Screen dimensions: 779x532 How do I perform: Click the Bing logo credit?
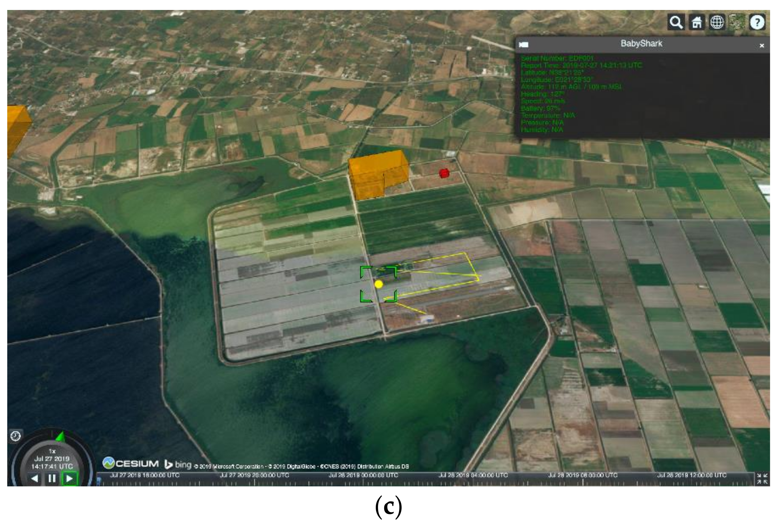[178, 465]
